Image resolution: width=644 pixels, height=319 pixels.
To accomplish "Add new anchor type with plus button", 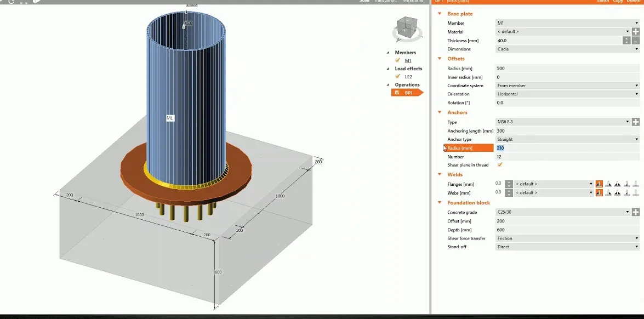I will (635, 122).
